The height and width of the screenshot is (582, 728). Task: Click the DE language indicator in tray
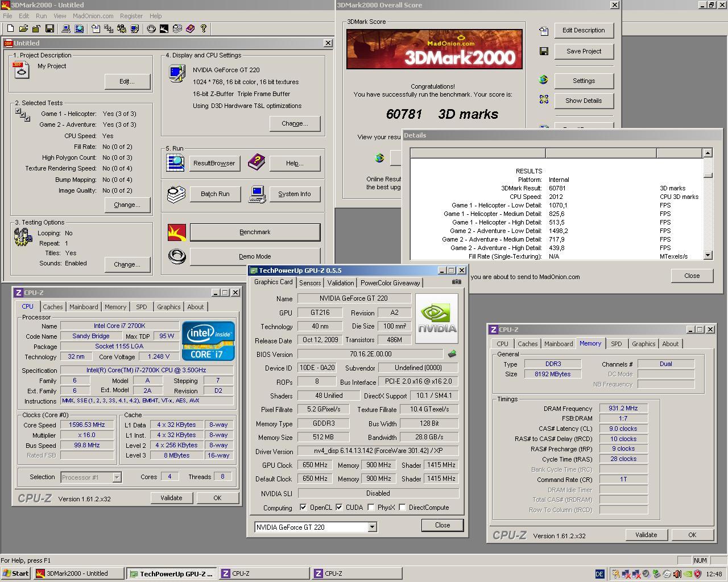click(x=599, y=574)
